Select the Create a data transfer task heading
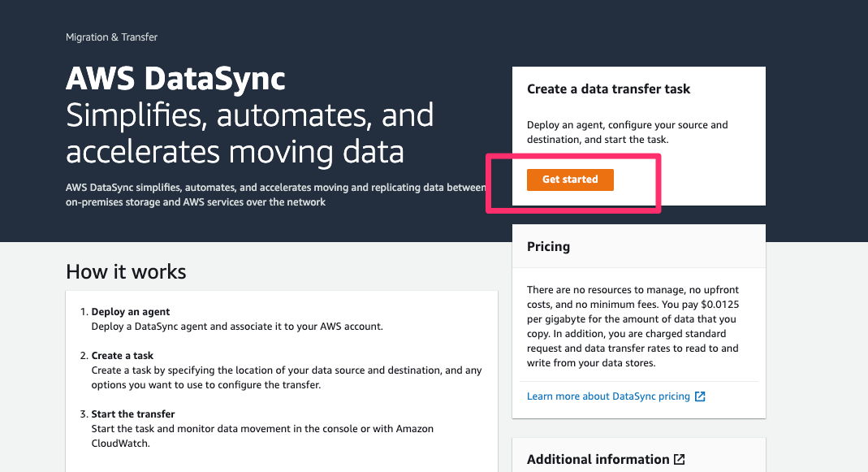 coord(609,89)
